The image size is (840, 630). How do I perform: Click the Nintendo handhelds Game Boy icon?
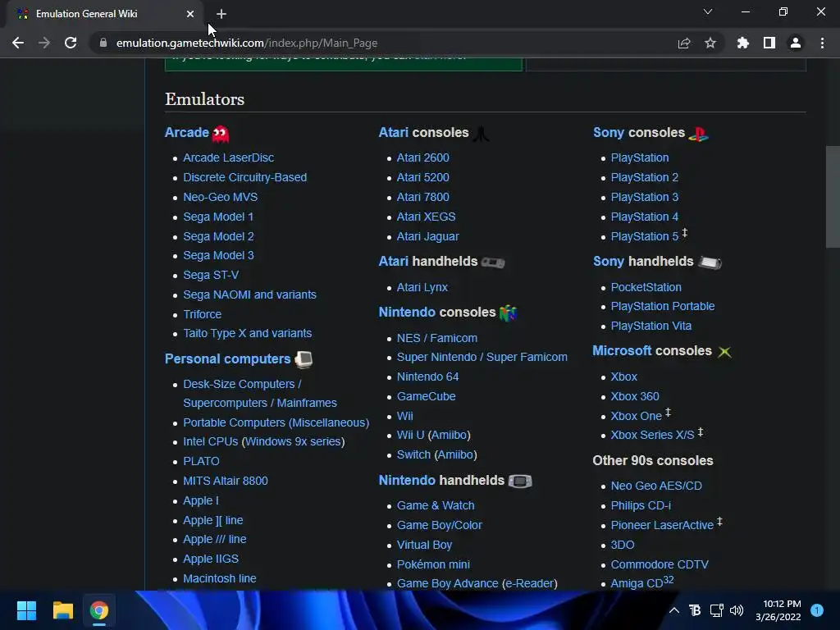tap(519, 481)
